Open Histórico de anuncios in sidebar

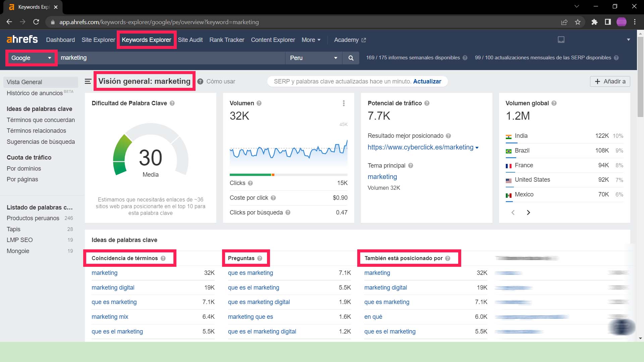[x=40, y=93]
